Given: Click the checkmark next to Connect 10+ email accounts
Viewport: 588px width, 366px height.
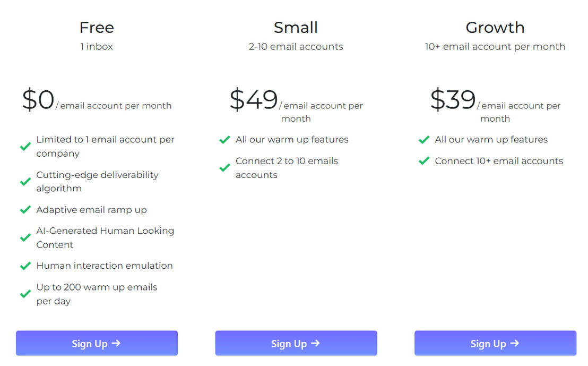Looking at the screenshot, I should (423, 160).
